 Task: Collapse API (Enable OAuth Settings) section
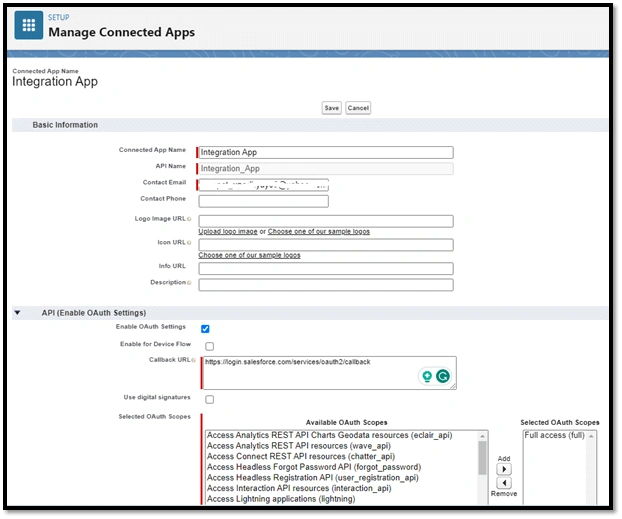[x=17, y=313]
